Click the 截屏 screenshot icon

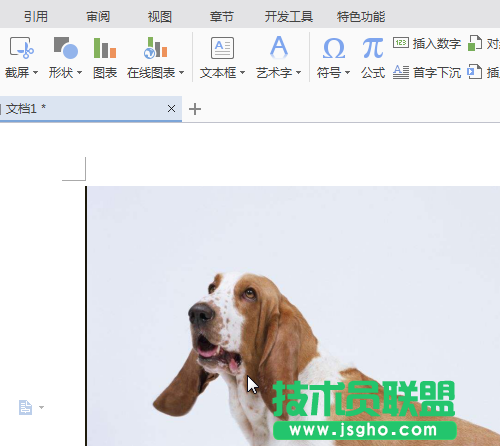pyautogui.click(x=22, y=48)
